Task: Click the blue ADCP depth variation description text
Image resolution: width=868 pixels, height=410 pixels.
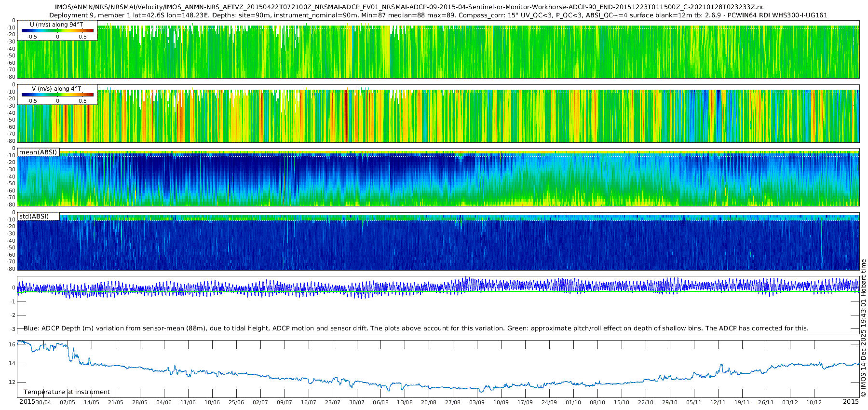Action: pos(416,328)
